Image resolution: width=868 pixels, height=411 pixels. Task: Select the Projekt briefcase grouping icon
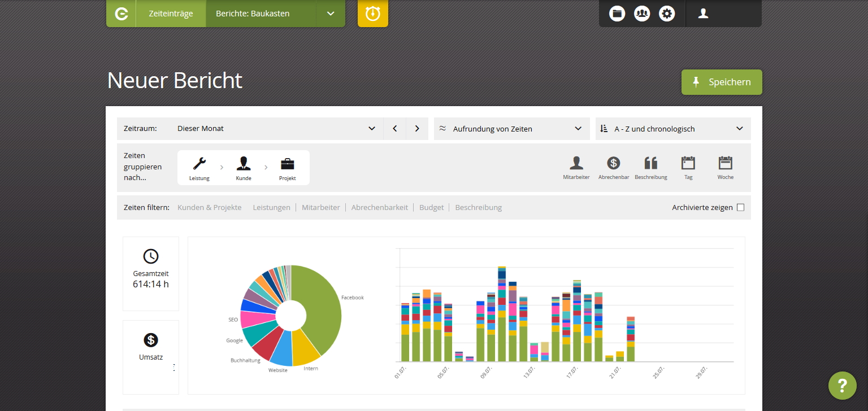288,168
